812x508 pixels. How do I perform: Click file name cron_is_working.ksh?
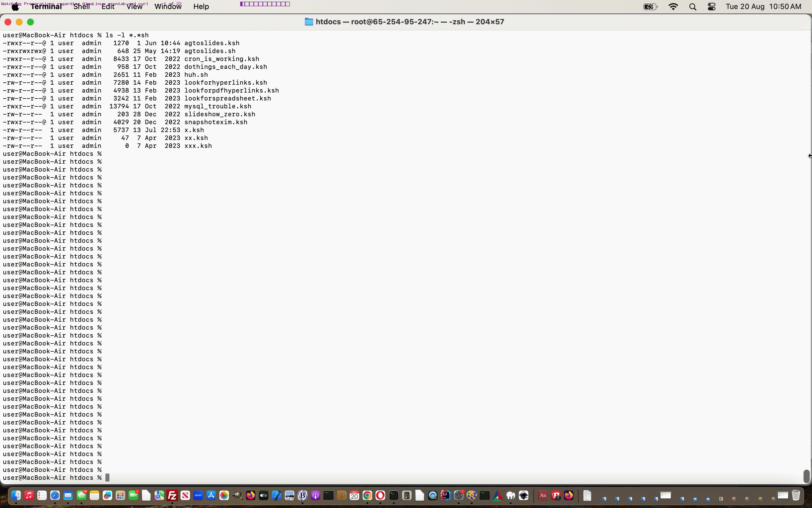click(221, 59)
